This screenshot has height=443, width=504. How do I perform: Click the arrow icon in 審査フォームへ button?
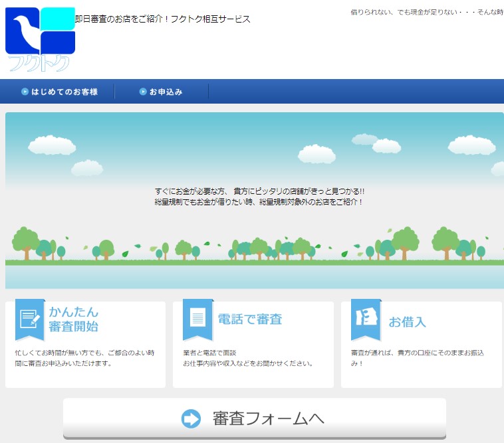pos(191,418)
